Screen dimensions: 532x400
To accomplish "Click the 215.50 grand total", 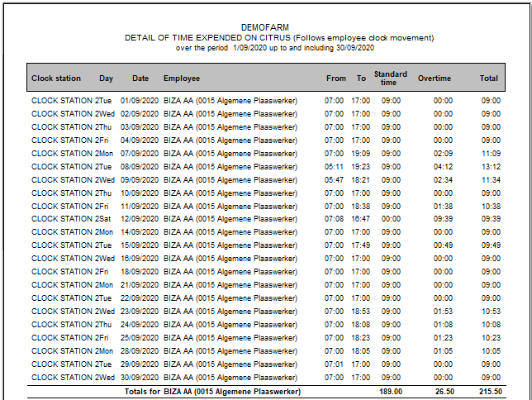I will tap(491, 392).
